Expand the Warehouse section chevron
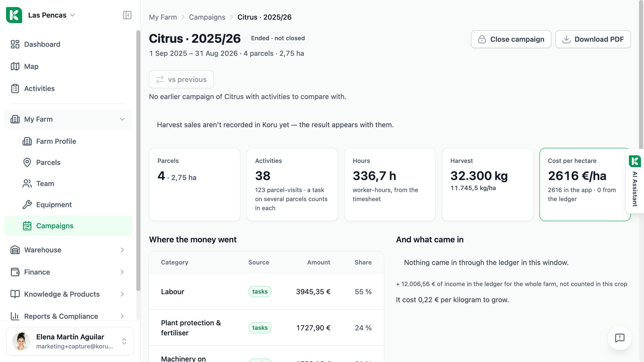 122,250
